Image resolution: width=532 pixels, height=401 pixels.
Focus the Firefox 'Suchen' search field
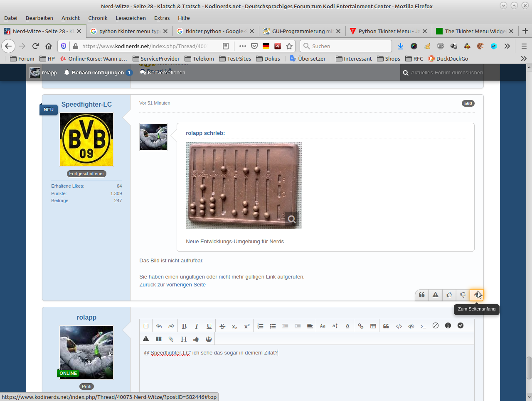(x=346, y=46)
